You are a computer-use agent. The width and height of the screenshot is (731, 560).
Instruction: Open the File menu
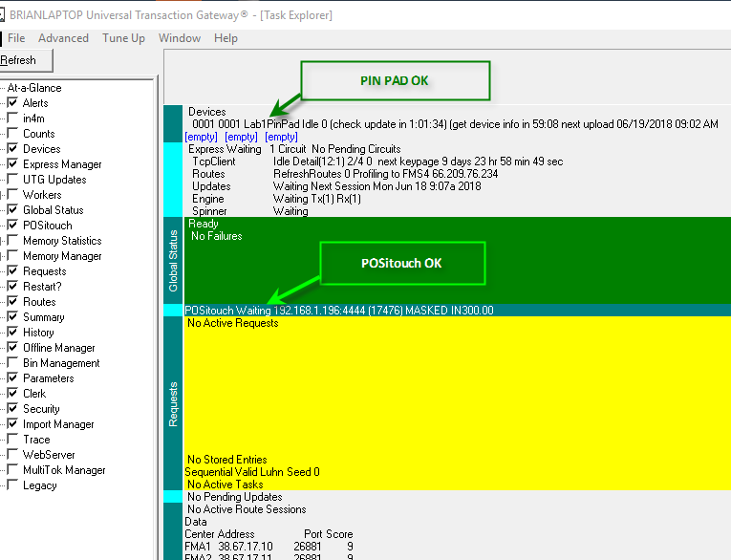pos(16,38)
